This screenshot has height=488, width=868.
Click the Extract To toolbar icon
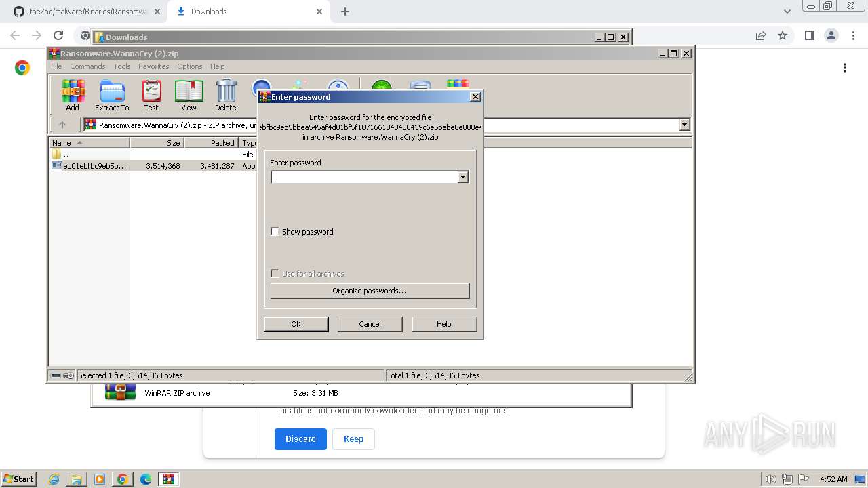(x=112, y=95)
